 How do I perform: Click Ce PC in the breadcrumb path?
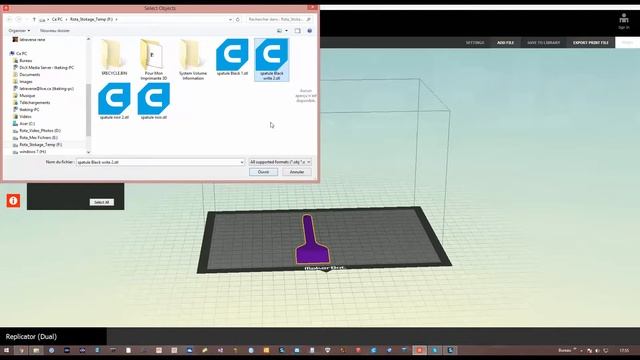click(57, 19)
